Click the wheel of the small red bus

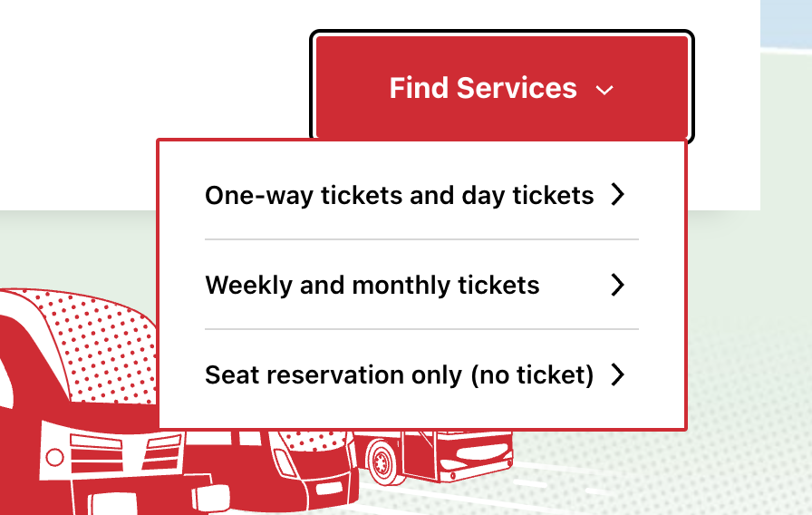(382, 460)
